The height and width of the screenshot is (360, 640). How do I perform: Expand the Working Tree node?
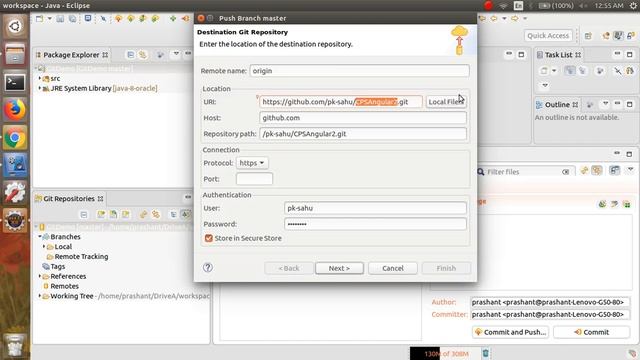[40, 296]
